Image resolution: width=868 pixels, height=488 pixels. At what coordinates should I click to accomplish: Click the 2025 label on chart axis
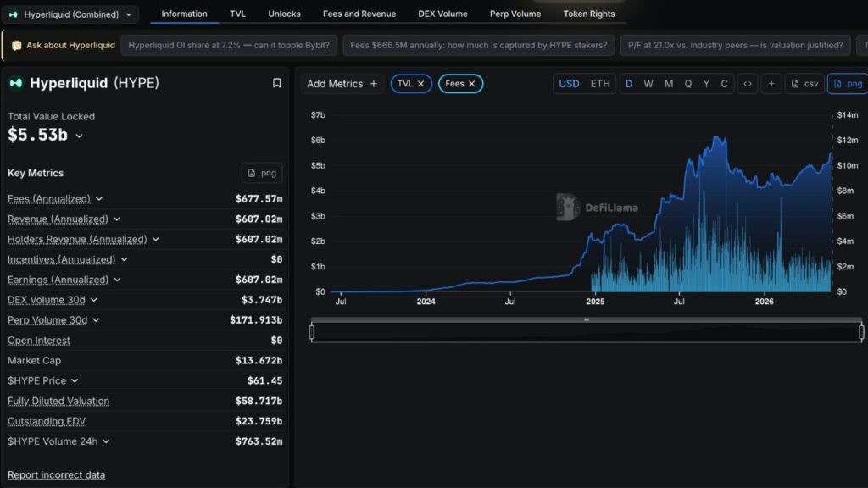(595, 302)
